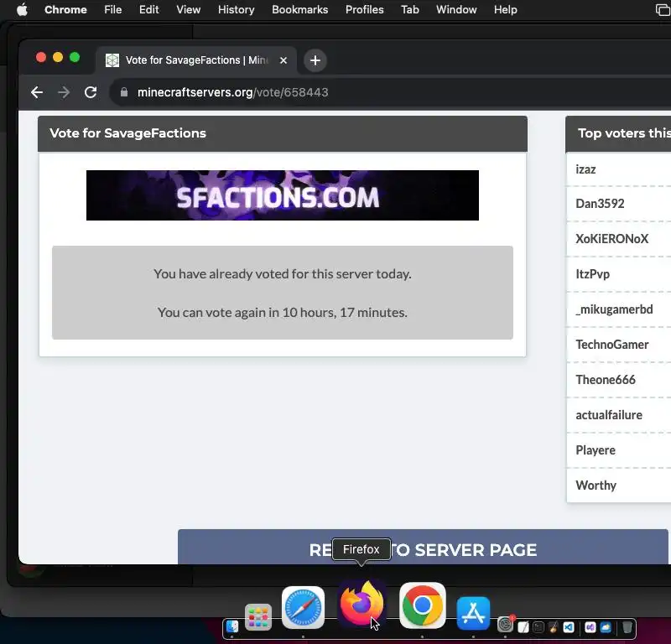This screenshot has width=671, height=644.
Task: Open the Profiles menu
Action: [365, 9]
